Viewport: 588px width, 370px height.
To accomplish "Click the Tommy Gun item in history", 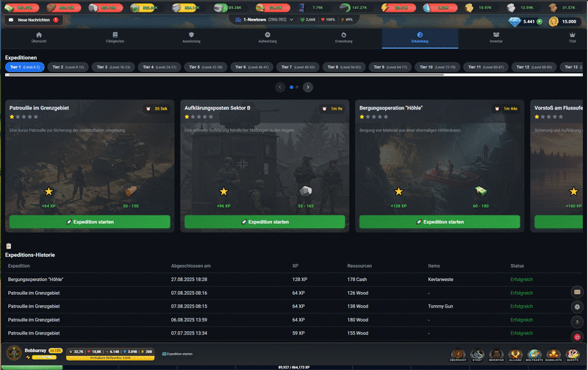I will tap(440, 307).
